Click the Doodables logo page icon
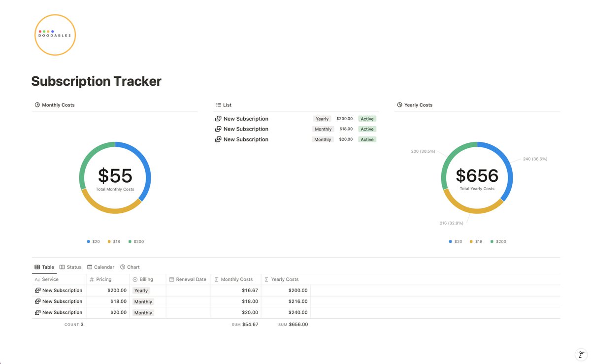This screenshot has width=591, height=364. tap(55, 34)
